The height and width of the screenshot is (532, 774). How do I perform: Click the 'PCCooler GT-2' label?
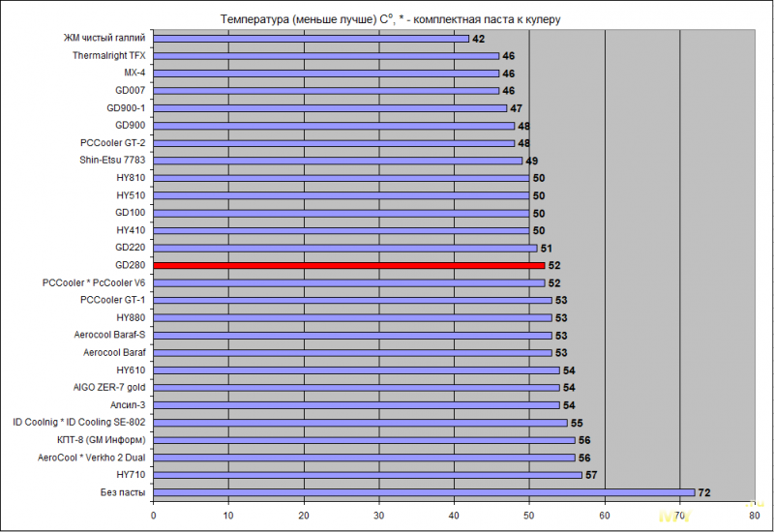click(113, 142)
